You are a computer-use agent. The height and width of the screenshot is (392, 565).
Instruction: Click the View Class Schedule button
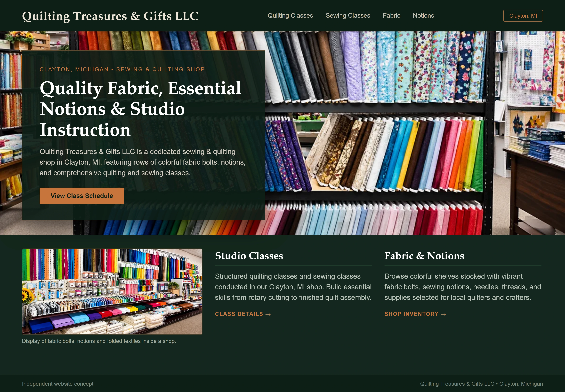(x=82, y=196)
